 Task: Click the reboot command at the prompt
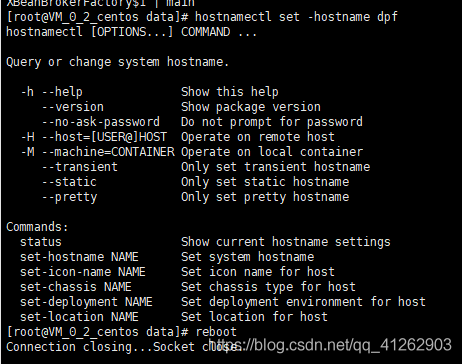click(x=216, y=332)
